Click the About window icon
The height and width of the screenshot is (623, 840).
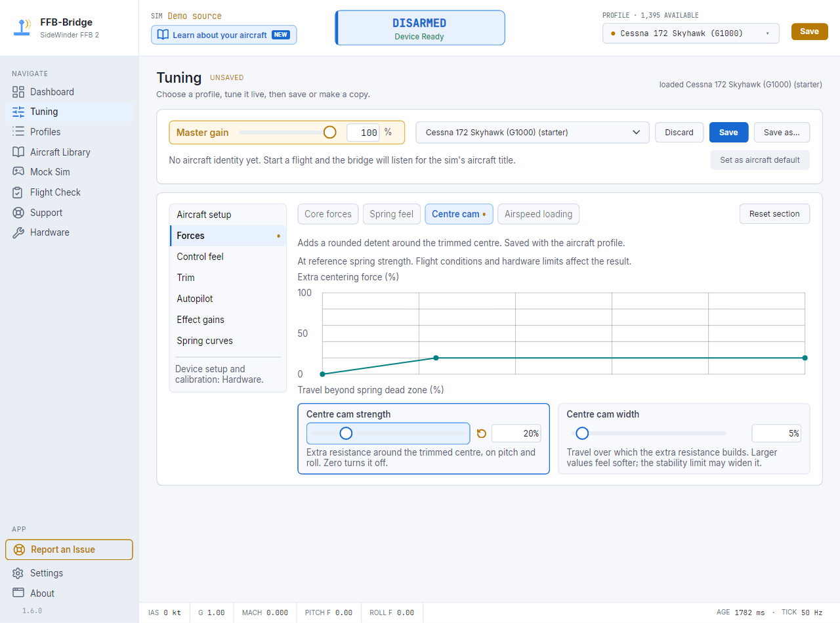point(18,593)
